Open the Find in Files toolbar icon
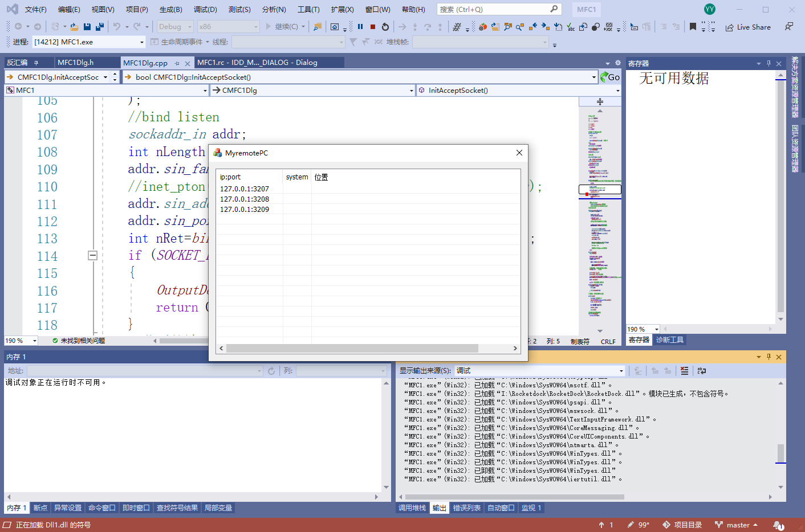Viewport: 805px width, 532px height. point(318,27)
